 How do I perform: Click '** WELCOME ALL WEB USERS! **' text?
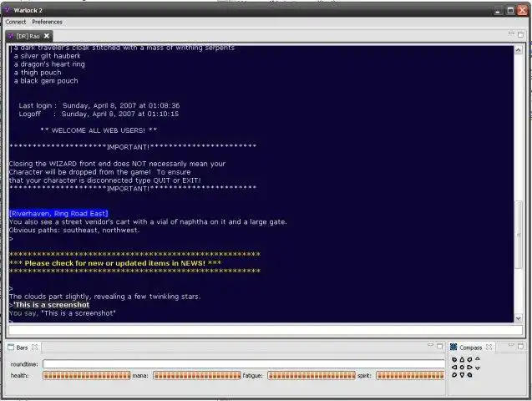pyautogui.click(x=99, y=130)
